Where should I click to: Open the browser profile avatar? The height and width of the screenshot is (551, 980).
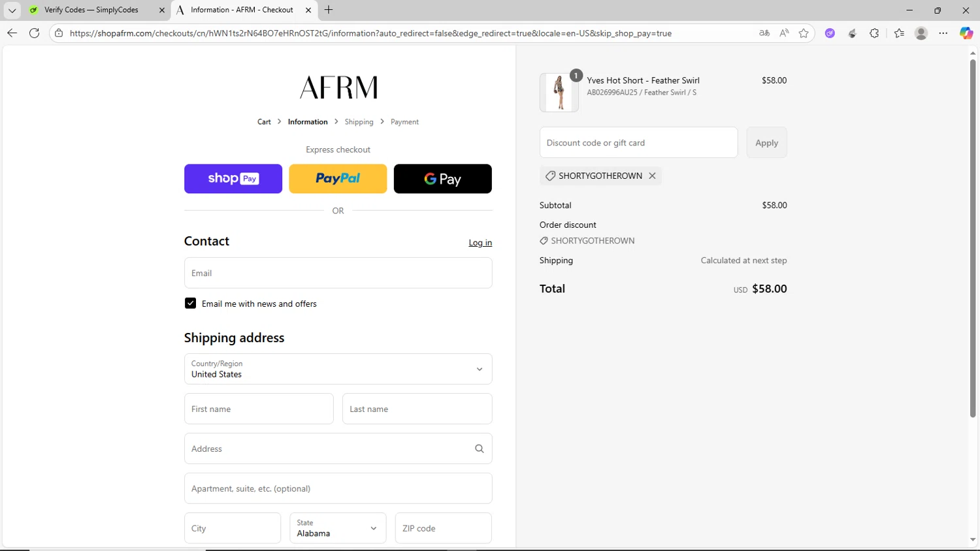(x=921, y=33)
